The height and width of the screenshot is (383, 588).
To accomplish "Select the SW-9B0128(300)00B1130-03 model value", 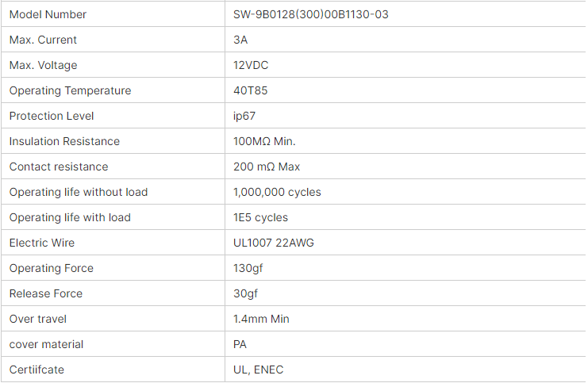I will pyautogui.click(x=310, y=14).
